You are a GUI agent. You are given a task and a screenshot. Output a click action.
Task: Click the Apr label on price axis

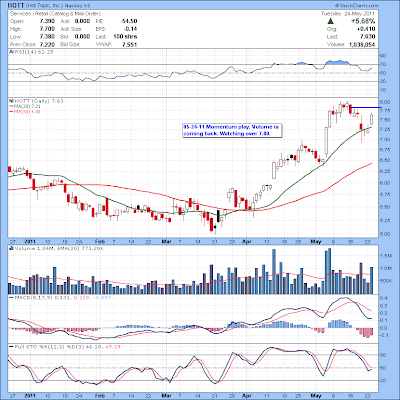(x=247, y=241)
